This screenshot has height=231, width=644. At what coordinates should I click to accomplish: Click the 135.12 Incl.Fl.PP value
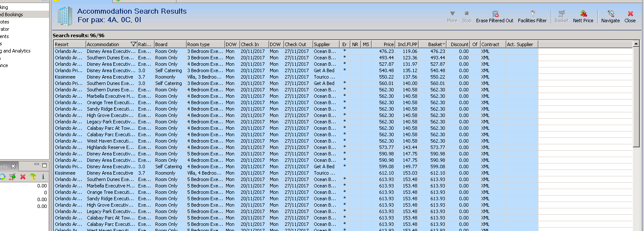(x=410, y=70)
